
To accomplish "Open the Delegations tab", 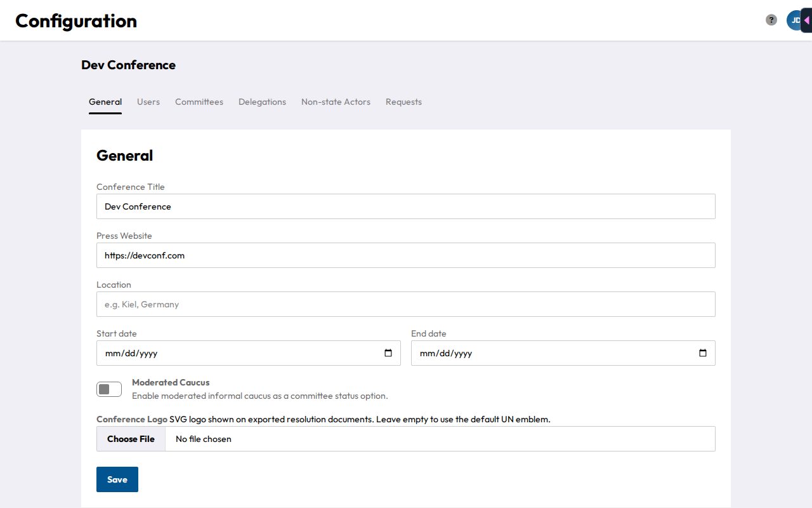I will (262, 102).
